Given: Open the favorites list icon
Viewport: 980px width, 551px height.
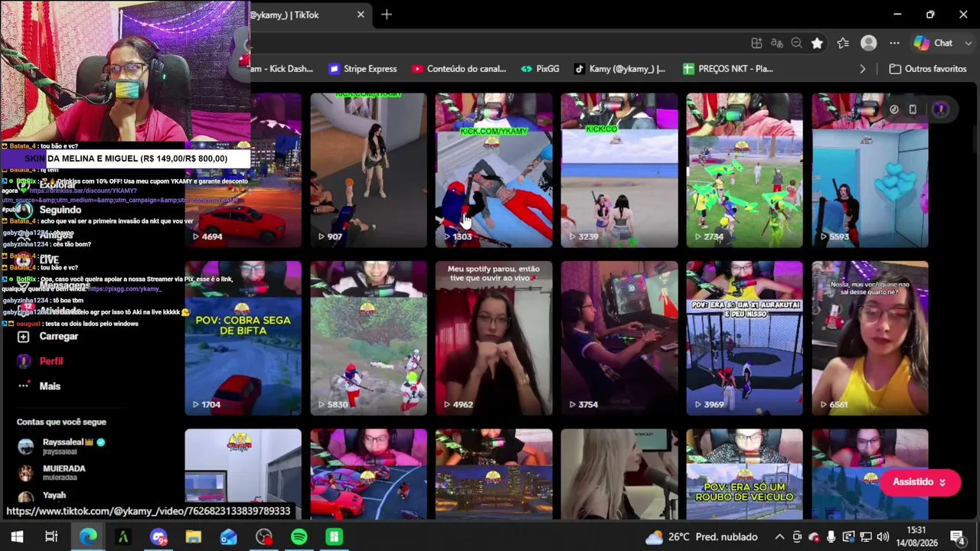Looking at the screenshot, I should coord(843,44).
